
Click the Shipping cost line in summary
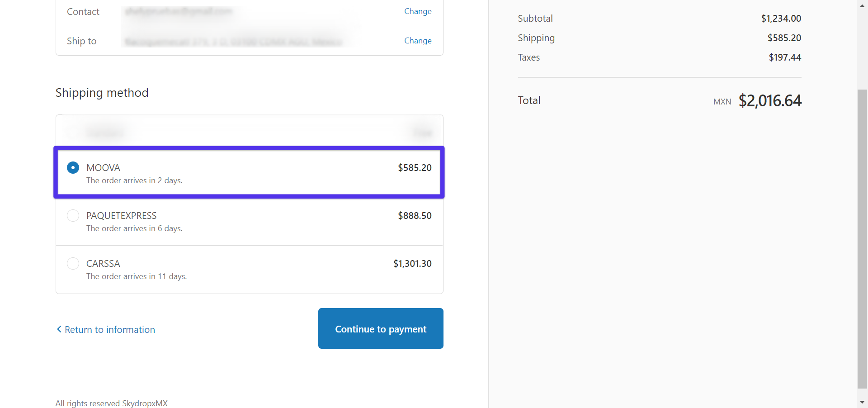pyautogui.click(x=660, y=38)
